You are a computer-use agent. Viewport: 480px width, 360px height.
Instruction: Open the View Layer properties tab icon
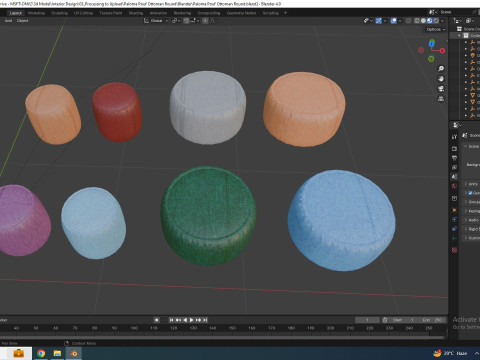click(454, 167)
